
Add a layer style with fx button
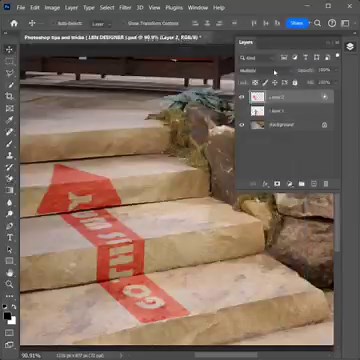[265, 184]
